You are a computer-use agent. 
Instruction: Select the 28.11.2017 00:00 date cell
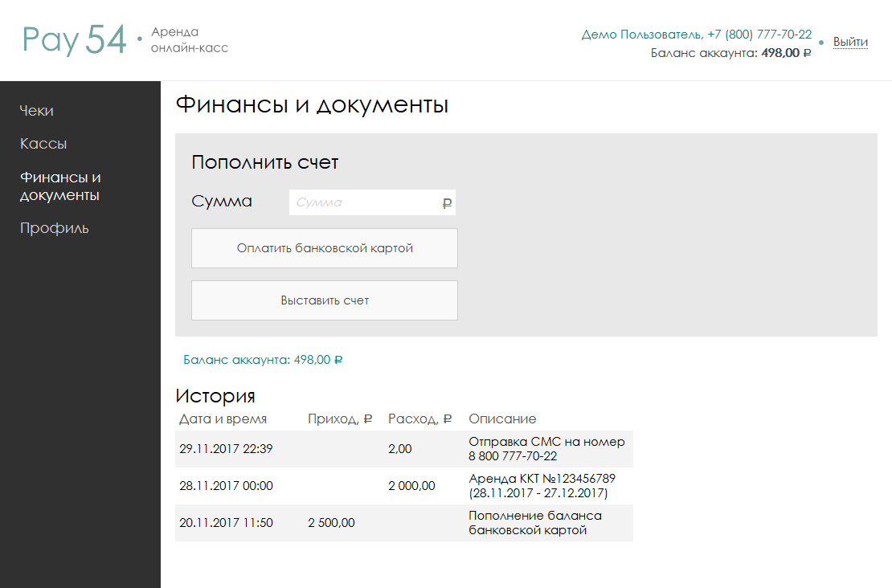pos(226,486)
